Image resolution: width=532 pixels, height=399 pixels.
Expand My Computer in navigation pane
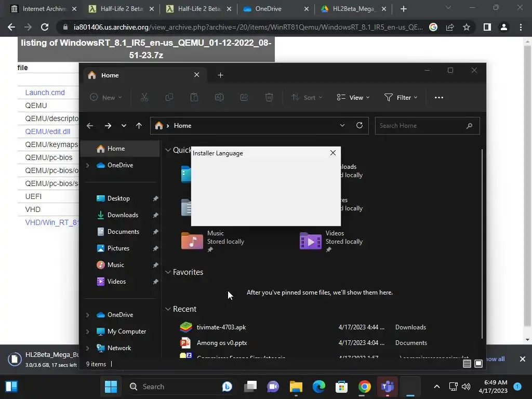click(x=87, y=331)
